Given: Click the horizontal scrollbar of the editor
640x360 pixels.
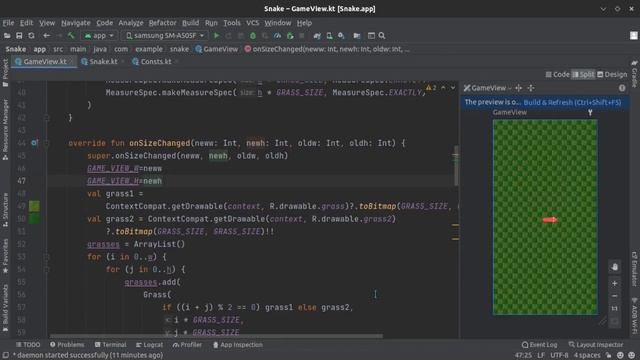Looking at the screenshot, I should [x=216, y=336].
